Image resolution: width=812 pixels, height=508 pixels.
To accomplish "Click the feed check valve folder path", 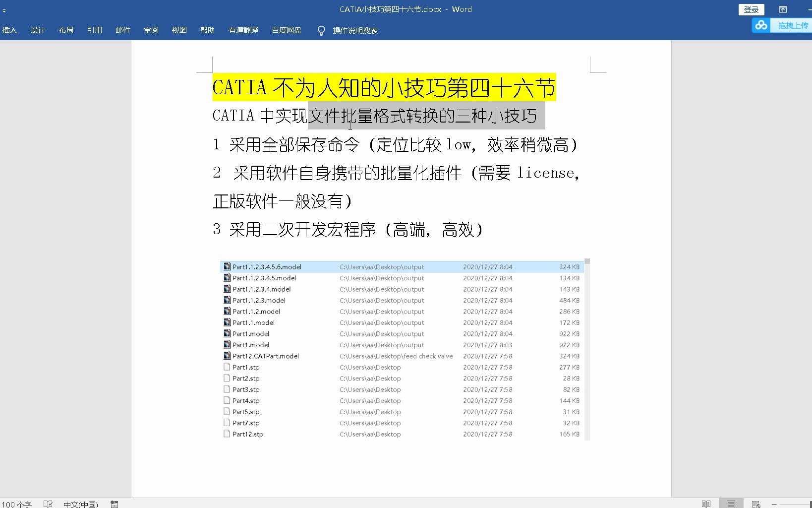I will (396, 356).
